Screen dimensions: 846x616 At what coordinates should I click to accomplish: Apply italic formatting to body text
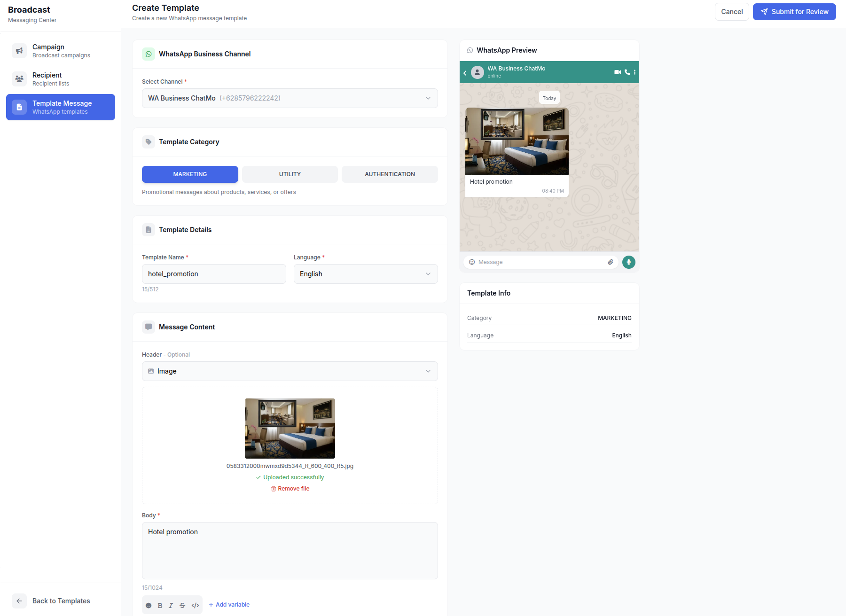(x=171, y=605)
